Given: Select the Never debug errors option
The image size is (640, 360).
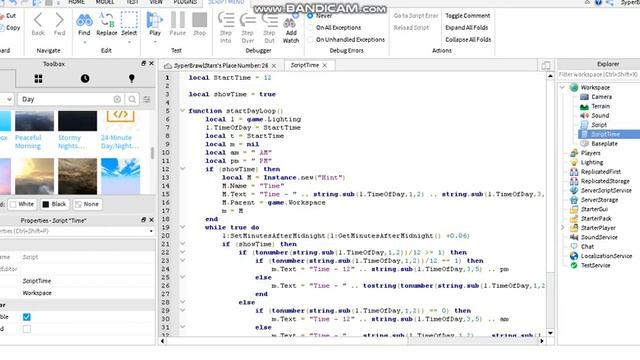Looking at the screenshot, I should click(310, 16).
